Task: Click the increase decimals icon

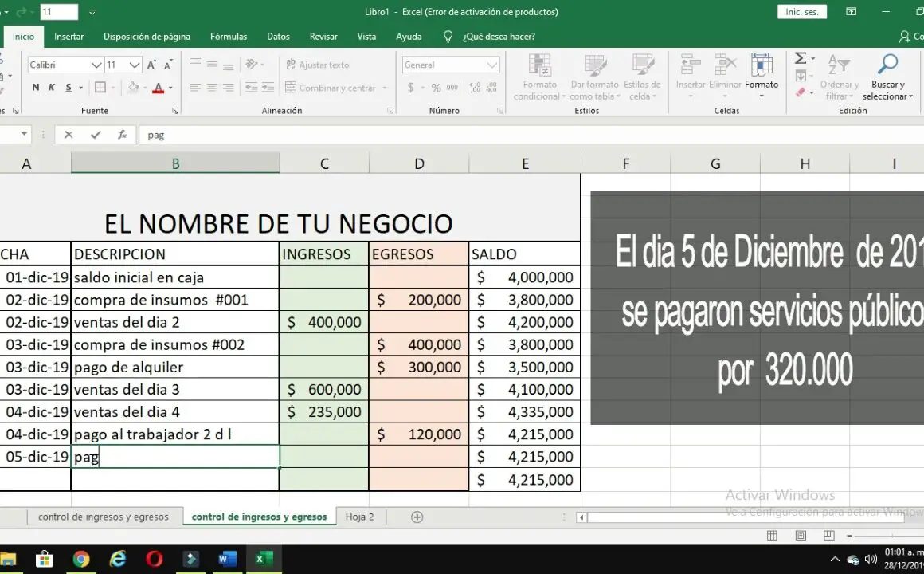Action: click(475, 88)
